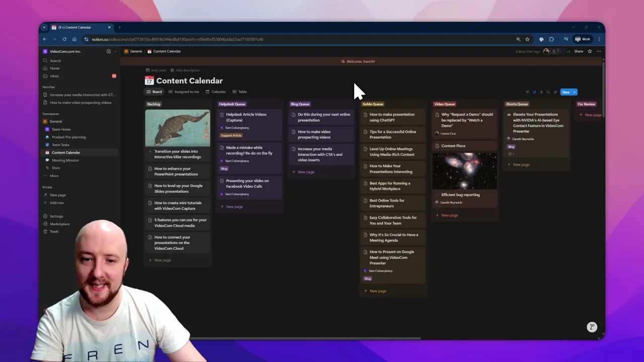Open the database search magnifier icon

[548, 92]
